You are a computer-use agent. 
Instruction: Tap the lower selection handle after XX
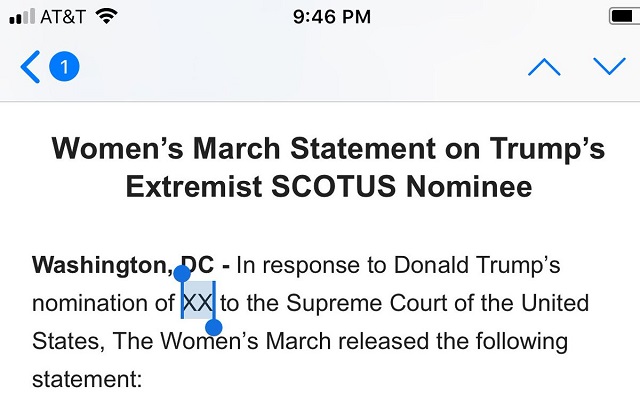tap(213, 327)
